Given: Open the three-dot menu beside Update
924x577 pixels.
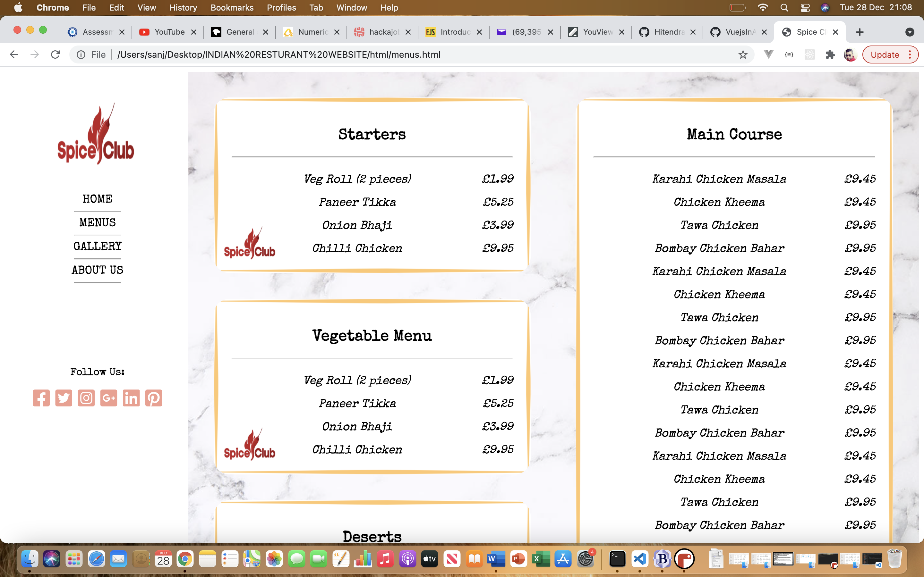Looking at the screenshot, I should (x=909, y=54).
